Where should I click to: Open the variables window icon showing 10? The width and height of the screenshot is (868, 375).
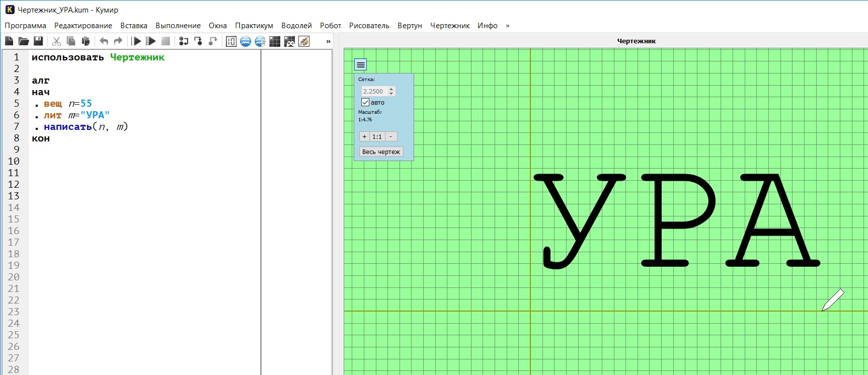(231, 41)
